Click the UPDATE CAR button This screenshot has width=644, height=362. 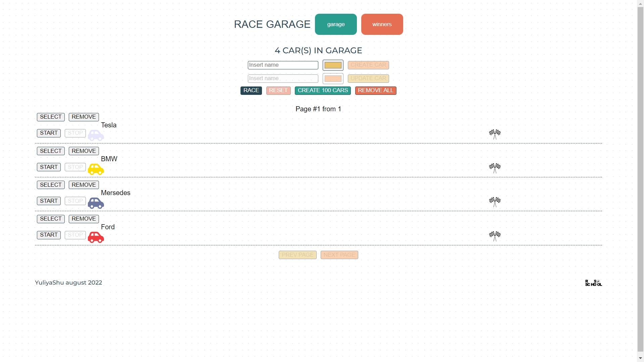pyautogui.click(x=368, y=78)
